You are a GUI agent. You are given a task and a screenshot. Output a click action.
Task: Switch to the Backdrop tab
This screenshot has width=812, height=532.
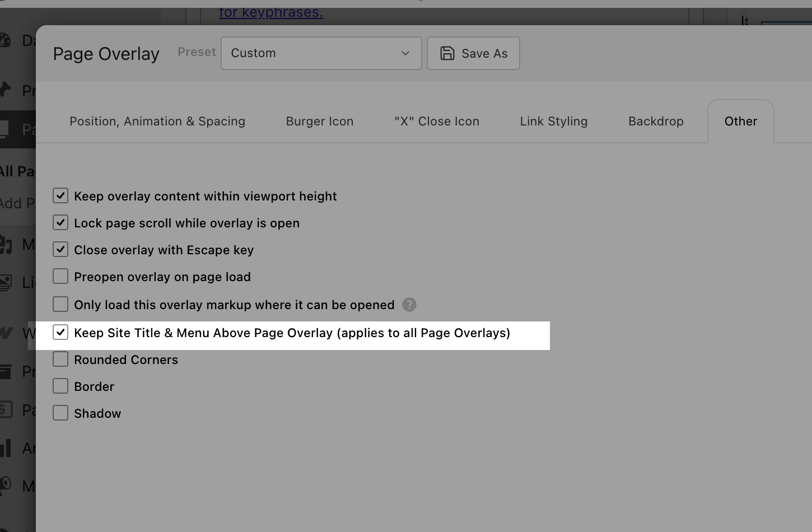(x=656, y=122)
